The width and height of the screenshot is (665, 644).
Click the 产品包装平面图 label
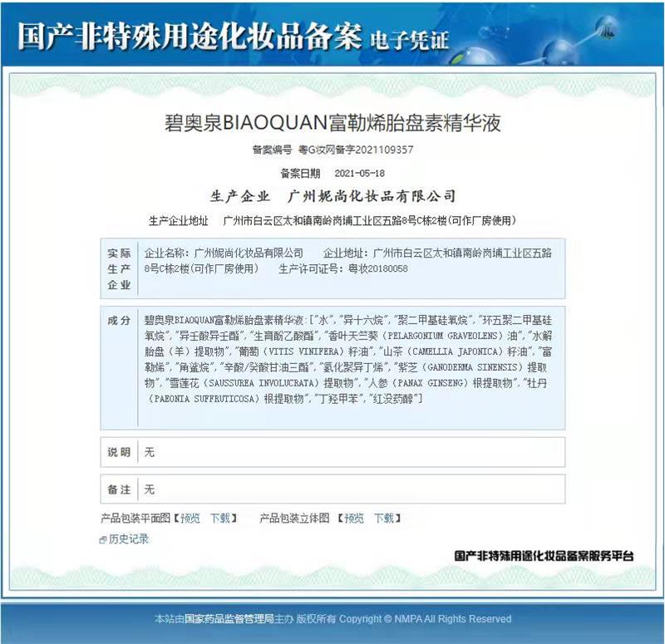135,518
